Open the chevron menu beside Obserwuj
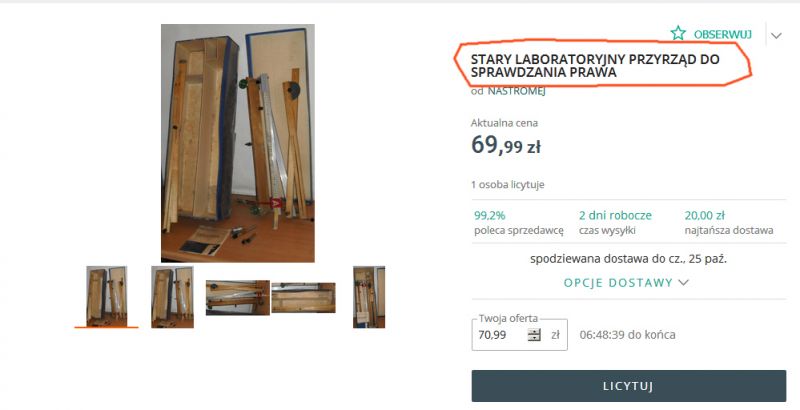The width and height of the screenshot is (800, 410). coord(776,36)
